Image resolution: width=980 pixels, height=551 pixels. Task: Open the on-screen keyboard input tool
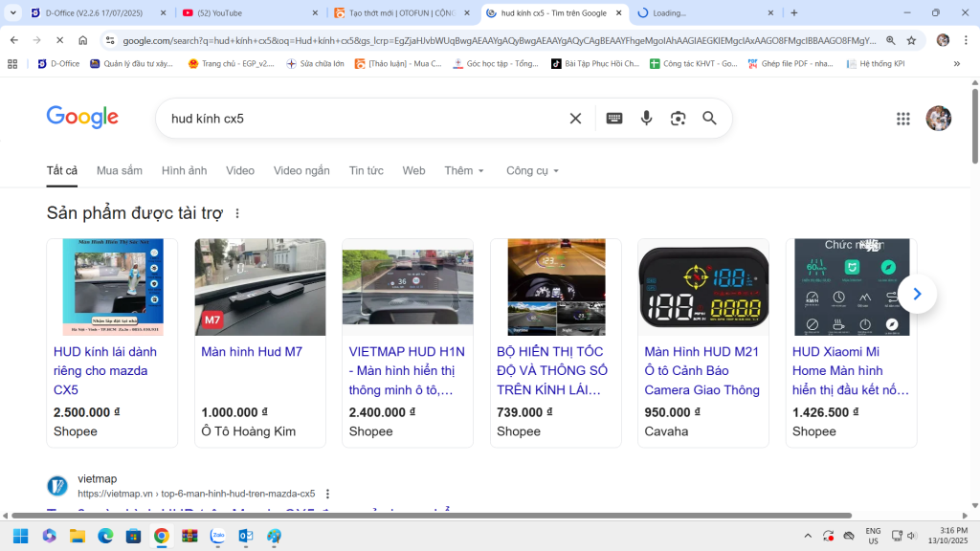(x=614, y=119)
